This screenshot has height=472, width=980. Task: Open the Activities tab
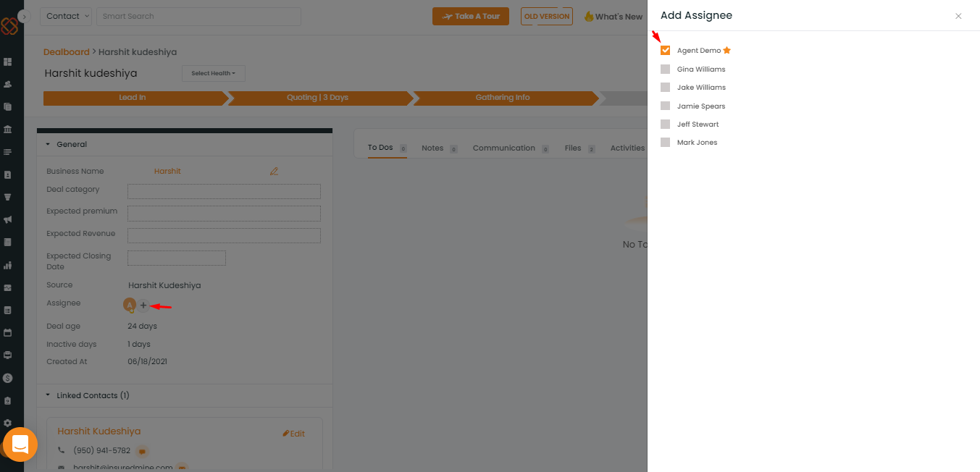627,148
